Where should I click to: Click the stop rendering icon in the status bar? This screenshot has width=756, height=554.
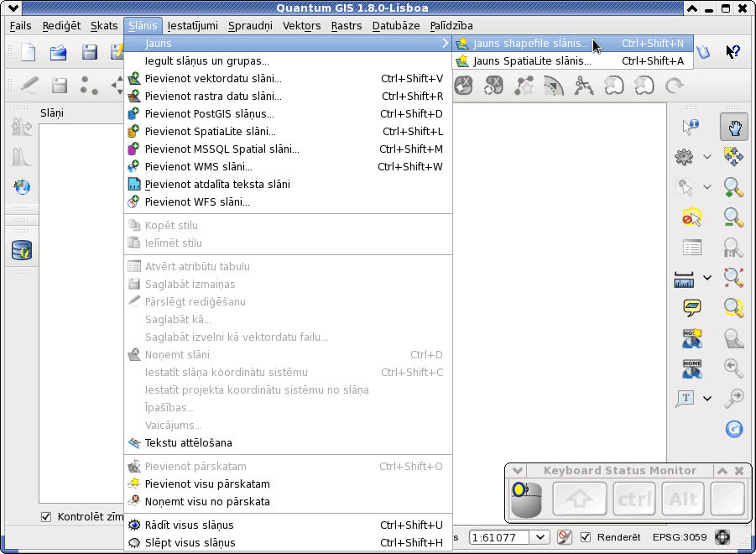click(x=564, y=536)
